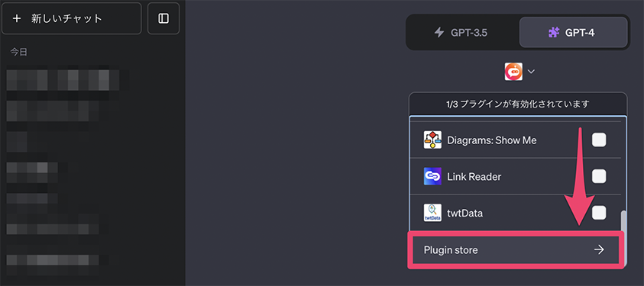Collapse the plugin list dropdown chevron
Screen dimensions: 644x286
pos(531,71)
